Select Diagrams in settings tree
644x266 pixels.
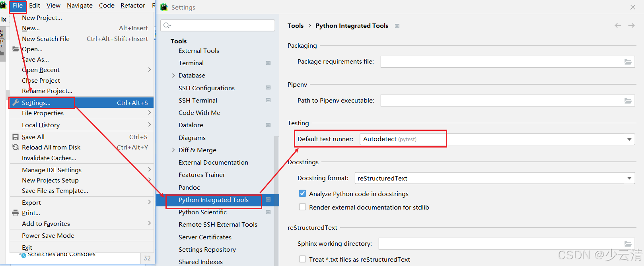coord(192,138)
